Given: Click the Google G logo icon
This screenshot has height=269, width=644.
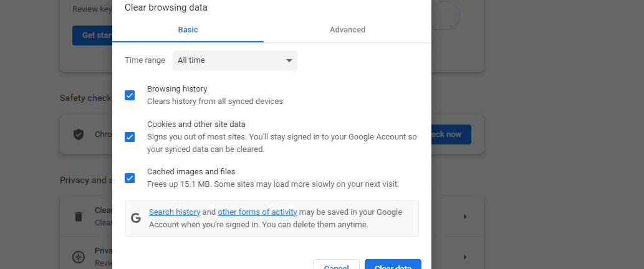Looking at the screenshot, I should pos(136,218).
